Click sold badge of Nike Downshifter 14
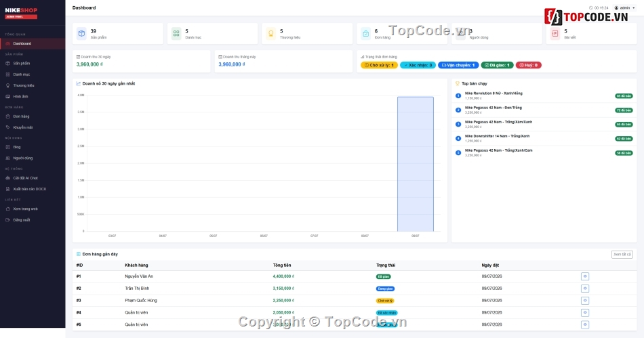The width and height of the screenshot is (644, 338). [624, 139]
